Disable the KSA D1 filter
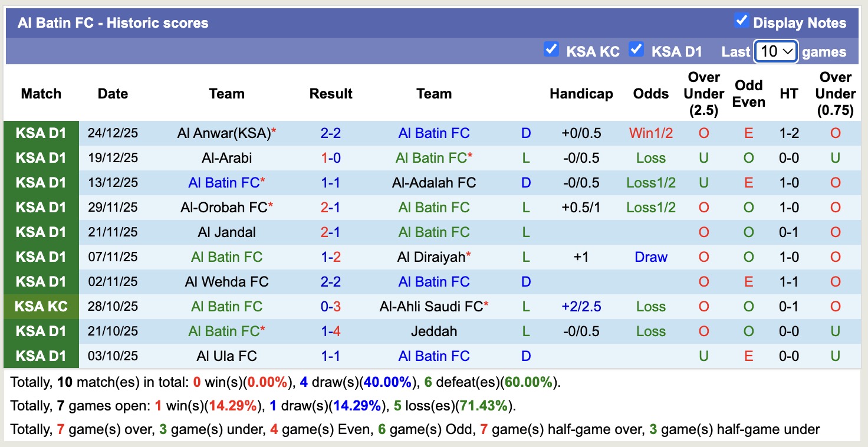Screen dimensions: 868x447 click(x=637, y=50)
